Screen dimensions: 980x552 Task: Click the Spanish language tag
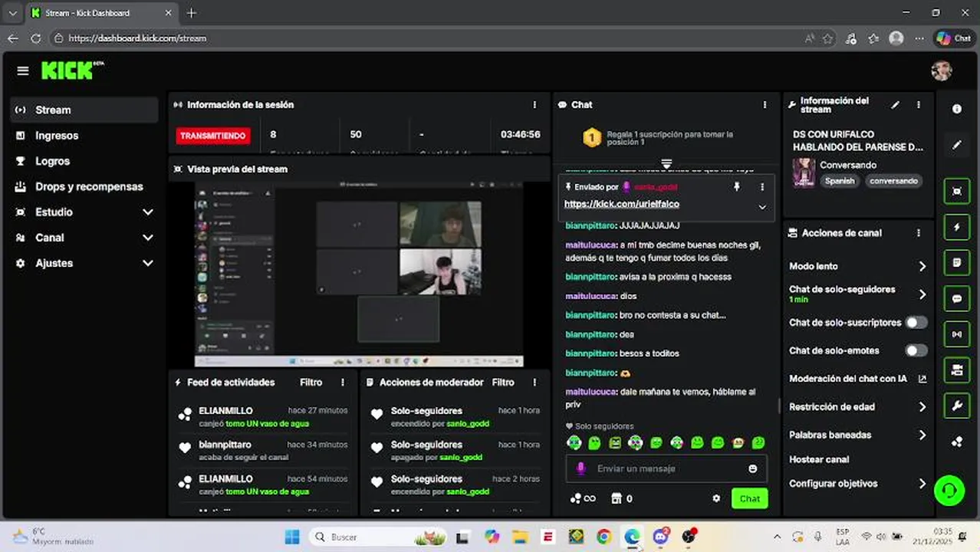pyautogui.click(x=840, y=181)
